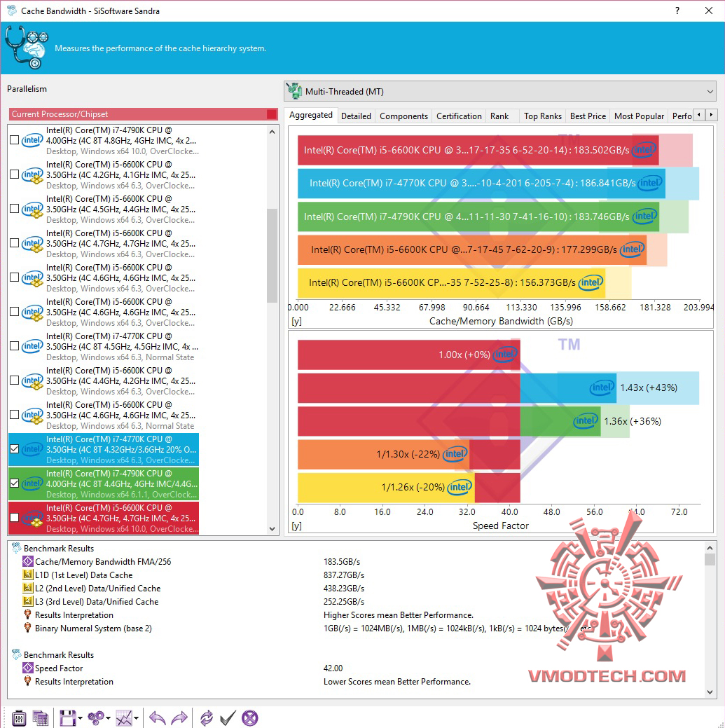This screenshot has width=725, height=728.
Task: Switch to the Top Ranks tab
Action: (x=543, y=116)
